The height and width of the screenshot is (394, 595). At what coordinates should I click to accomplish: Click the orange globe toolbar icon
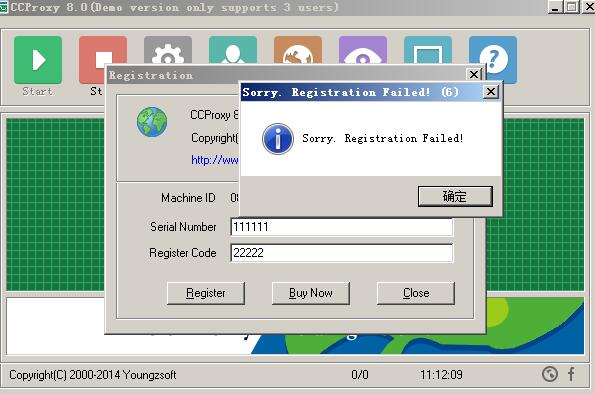298,50
